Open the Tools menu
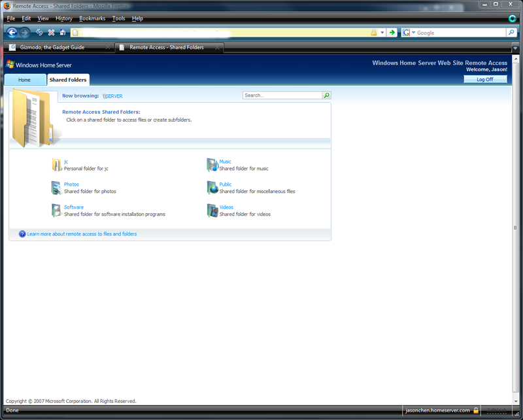This screenshot has height=420, width=523. tap(118, 18)
